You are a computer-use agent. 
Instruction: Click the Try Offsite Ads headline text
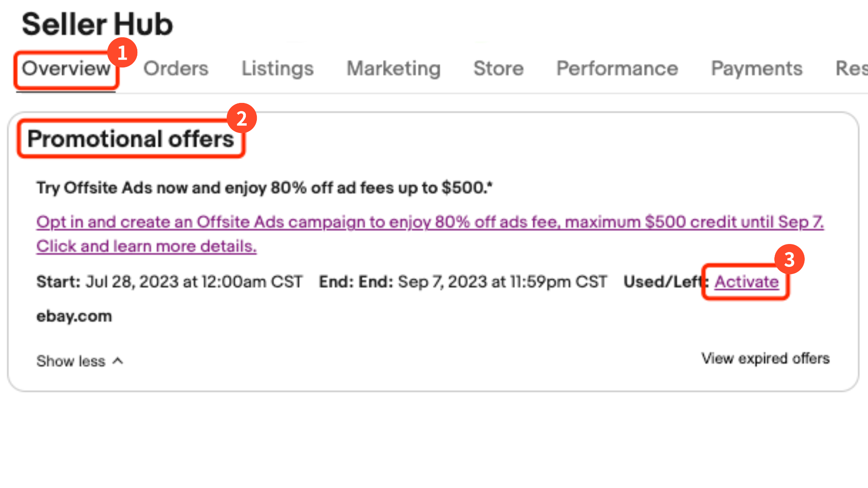coord(264,188)
